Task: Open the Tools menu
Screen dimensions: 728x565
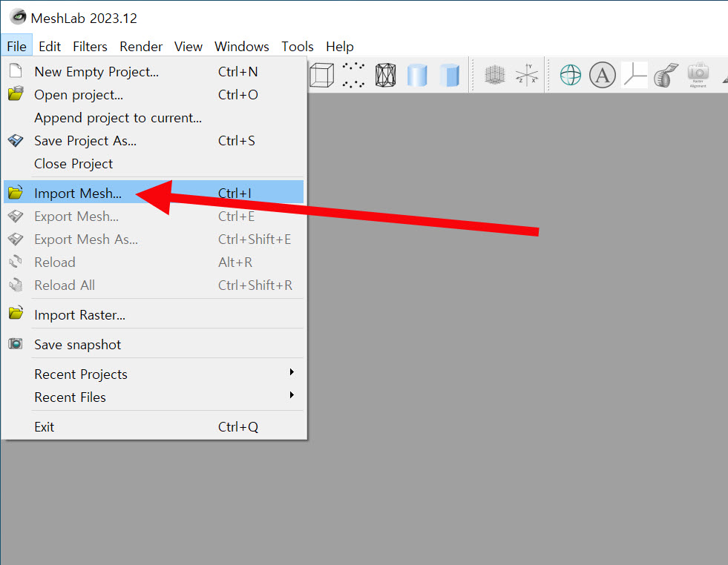Action: [x=297, y=47]
